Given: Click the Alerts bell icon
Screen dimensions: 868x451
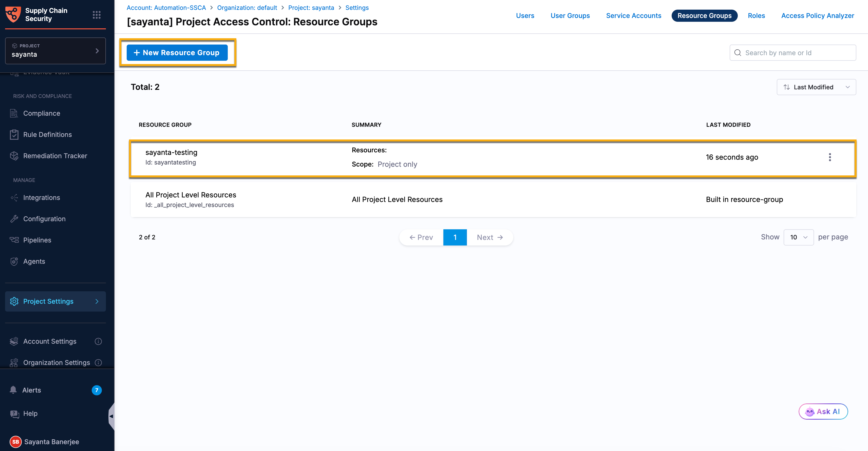Looking at the screenshot, I should (13, 390).
